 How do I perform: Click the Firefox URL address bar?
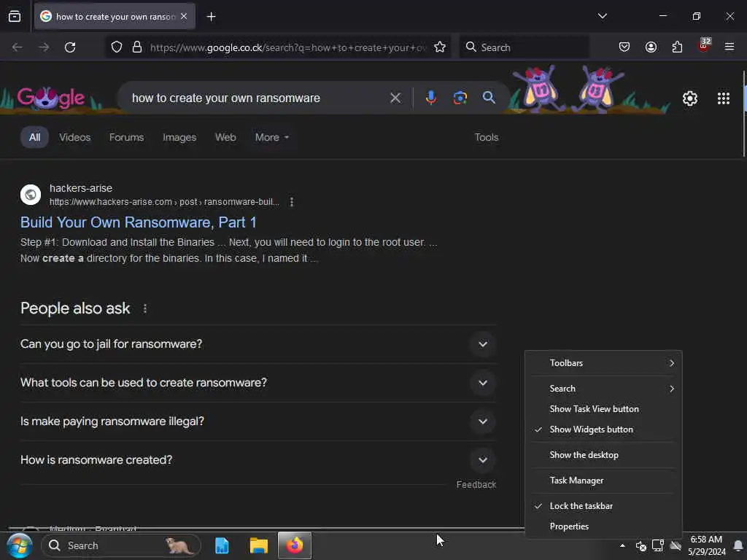tap(287, 47)
